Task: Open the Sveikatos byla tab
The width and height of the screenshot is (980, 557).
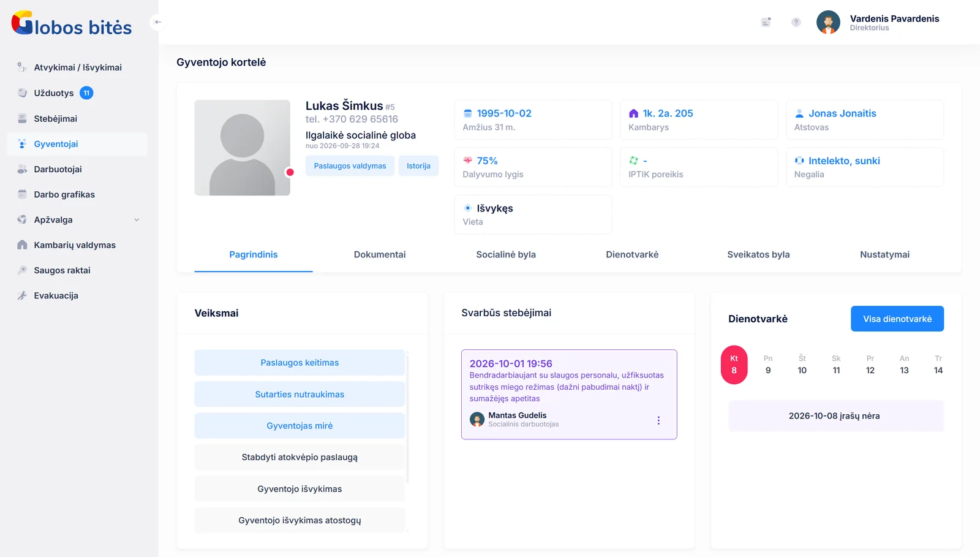Action: click(758, 254)
